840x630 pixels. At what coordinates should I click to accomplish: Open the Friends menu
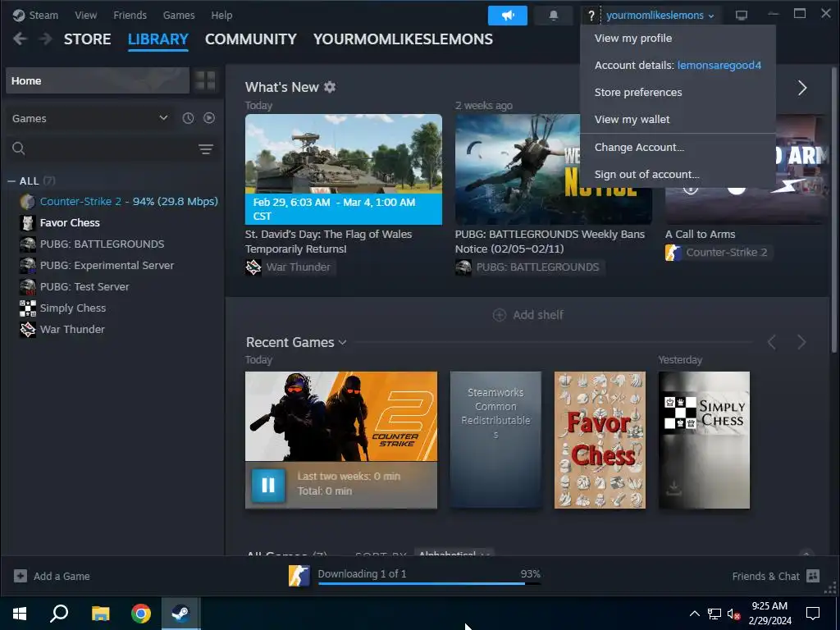[130, 15]
